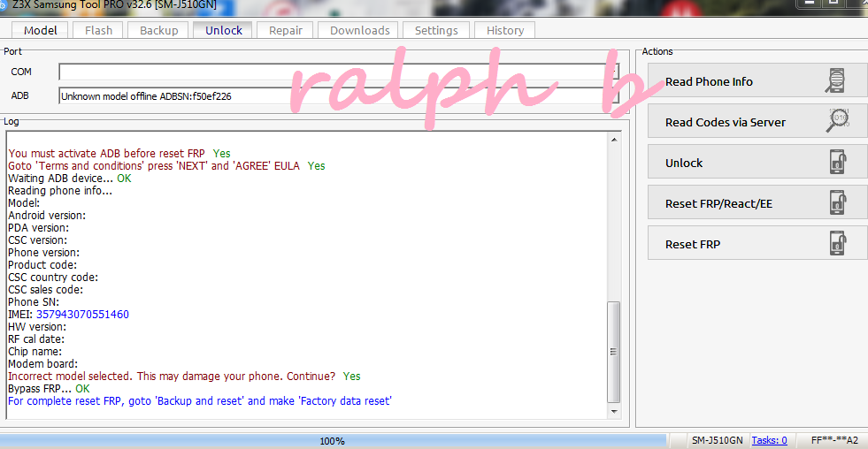Open the Tasks: 0 link
868x449 pixels.
pos(769,441)
